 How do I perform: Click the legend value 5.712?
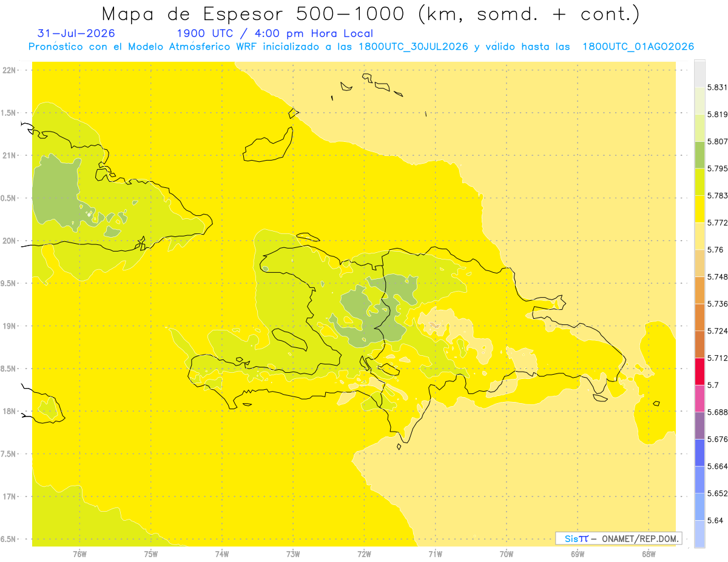(718, 358)
